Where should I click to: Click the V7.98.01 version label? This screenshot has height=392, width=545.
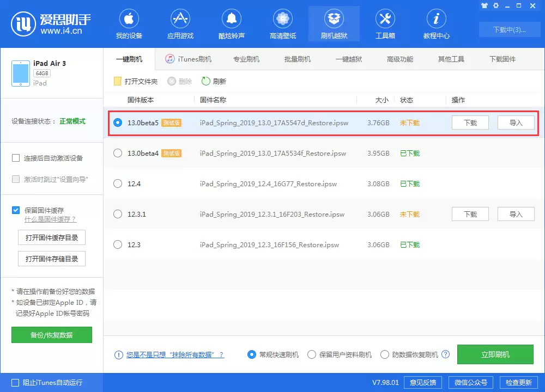click(x=385, y=382)
